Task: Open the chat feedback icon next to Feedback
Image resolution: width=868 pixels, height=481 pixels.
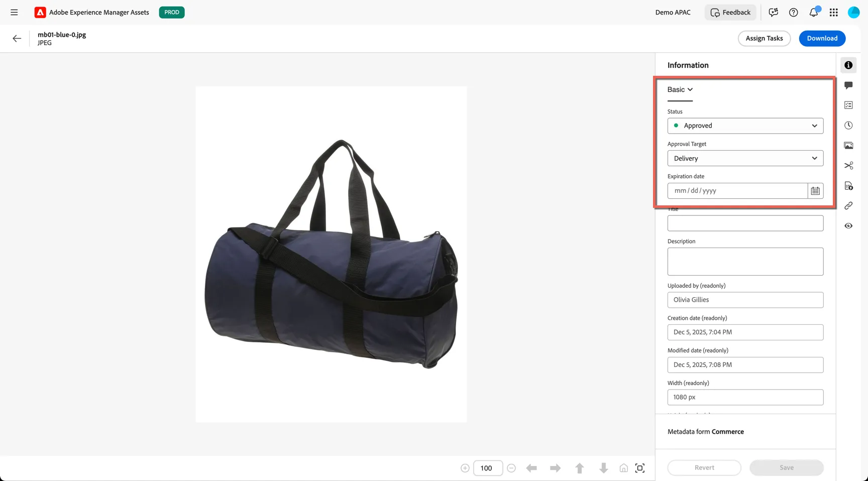Action: pos(773,12)
